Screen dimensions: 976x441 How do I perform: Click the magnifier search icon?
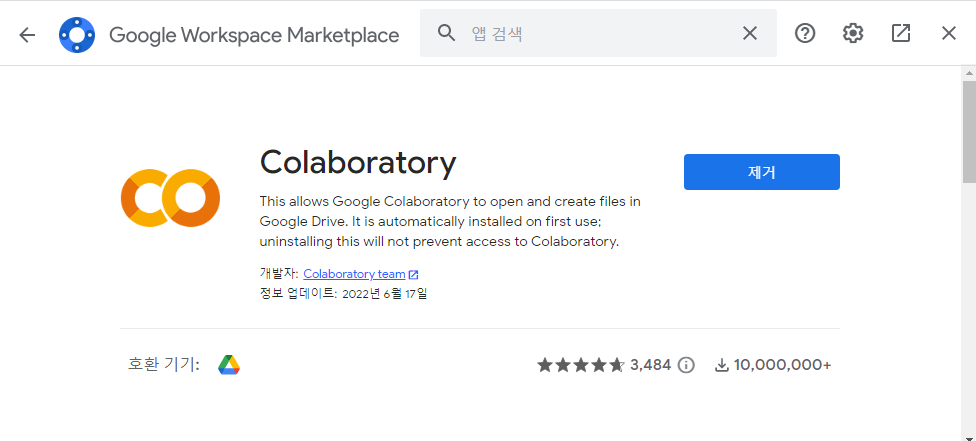coord(446,33)
